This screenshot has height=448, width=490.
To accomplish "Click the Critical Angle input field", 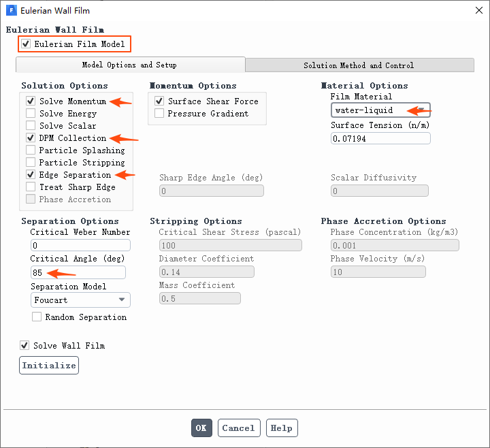I will tap(78, 272).
